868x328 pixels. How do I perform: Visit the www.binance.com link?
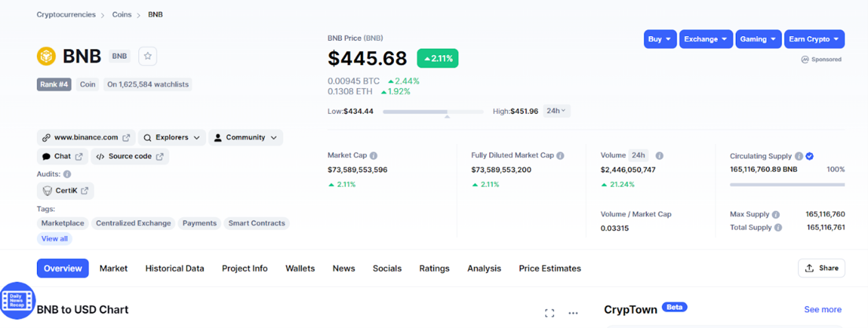pos(86,137)
